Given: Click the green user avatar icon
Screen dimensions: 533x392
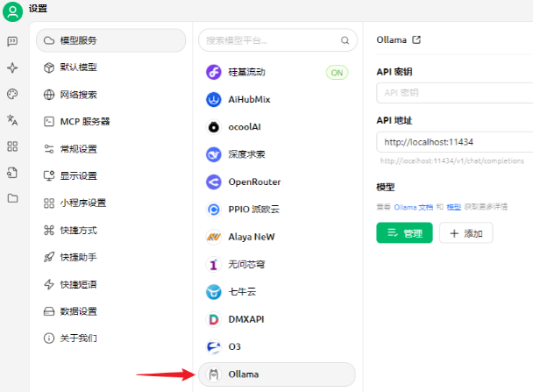Looking at the screenshot, I should pyautogui.click(x=13, y=11).
